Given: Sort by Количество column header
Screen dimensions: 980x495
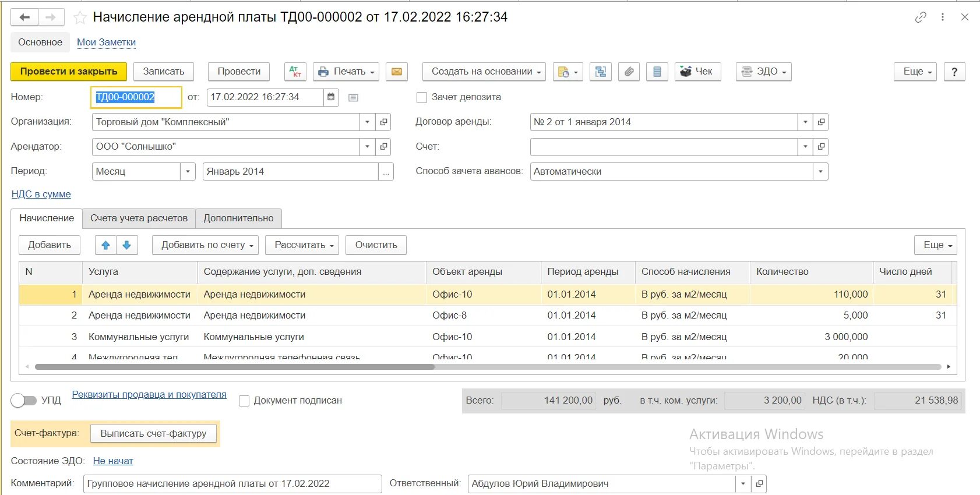Looking at the screenshot, I should (x=811, y=272).
